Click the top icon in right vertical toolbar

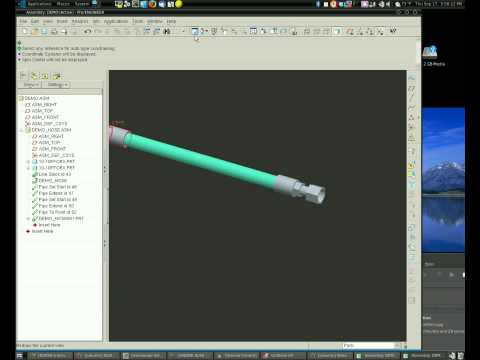[x=412, y=78]
